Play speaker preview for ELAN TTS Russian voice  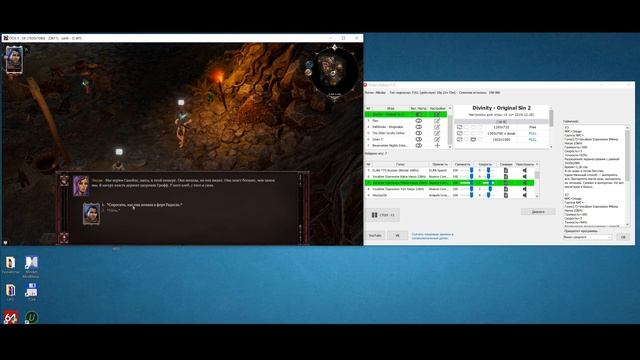(524, 170)
